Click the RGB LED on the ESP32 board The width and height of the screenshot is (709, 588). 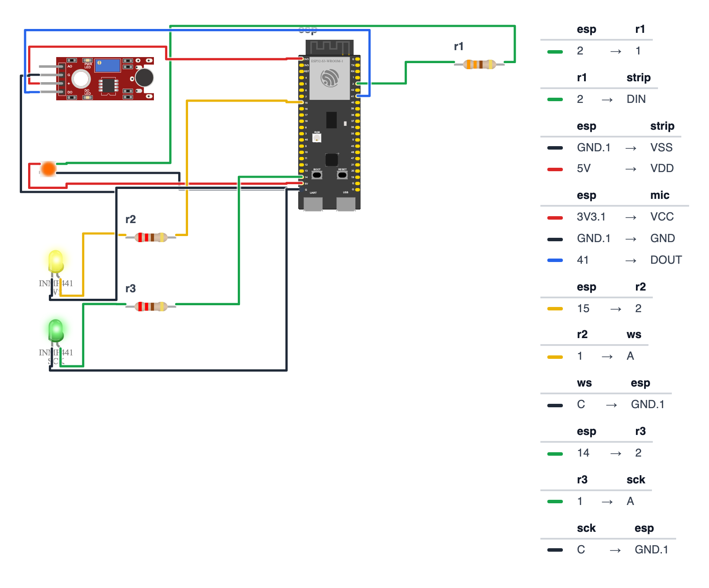click(x=317, y=138)
